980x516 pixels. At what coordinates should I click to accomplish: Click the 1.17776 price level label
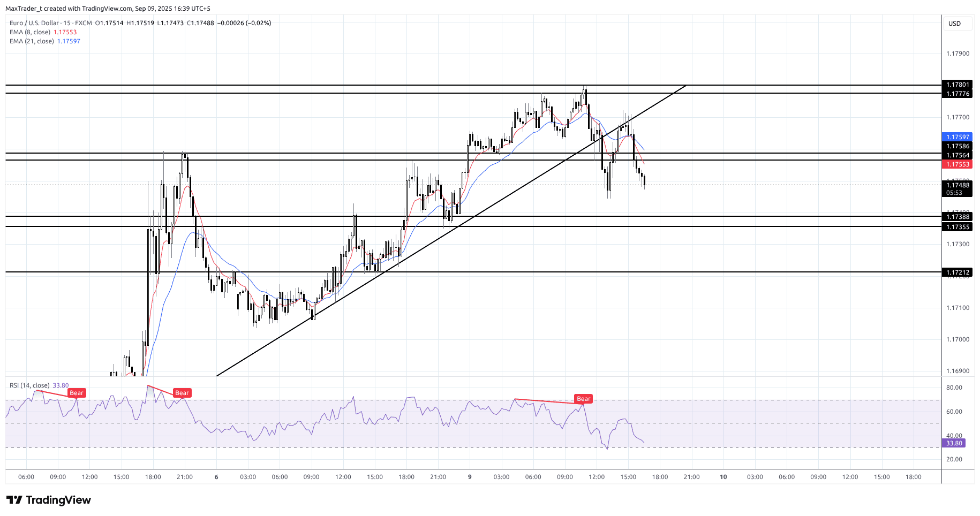(957, 94)
